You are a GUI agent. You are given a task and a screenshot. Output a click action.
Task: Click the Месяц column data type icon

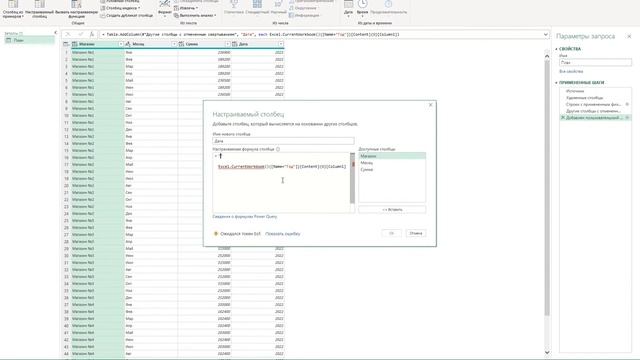click(x=128, y=44)
